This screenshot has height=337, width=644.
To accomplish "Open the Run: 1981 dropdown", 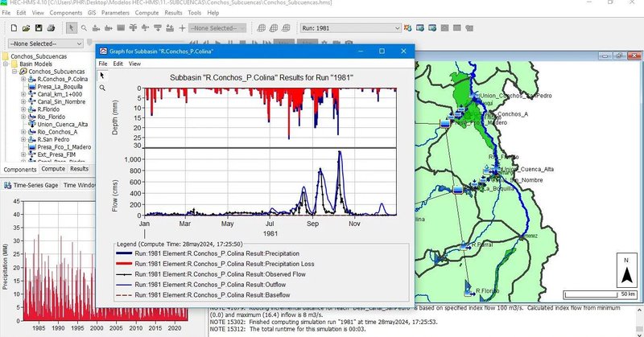I will coord(350,28).
